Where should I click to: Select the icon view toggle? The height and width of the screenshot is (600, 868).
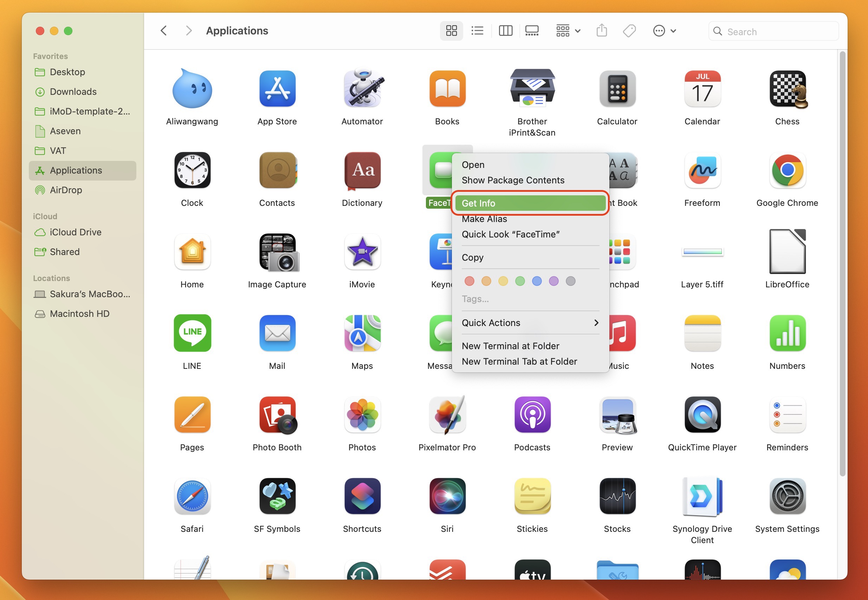pyautogui.click(x=451, y=31)
